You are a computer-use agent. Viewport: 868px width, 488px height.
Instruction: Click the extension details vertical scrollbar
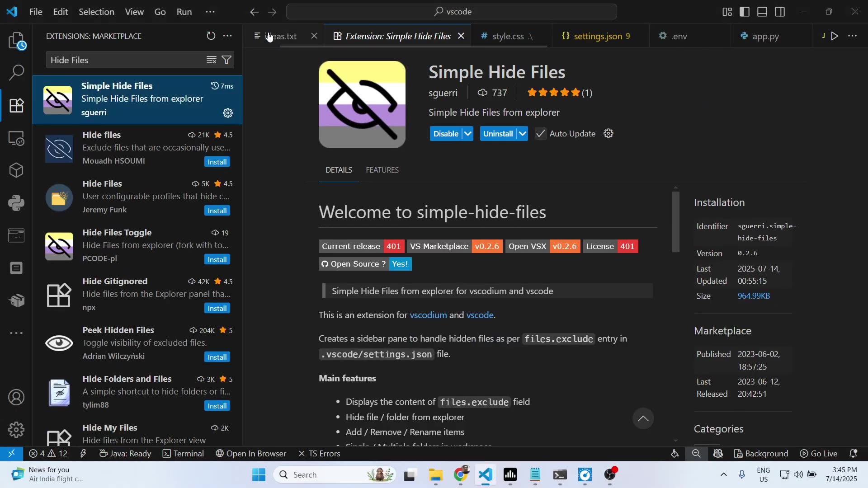[x=675, y=221]
